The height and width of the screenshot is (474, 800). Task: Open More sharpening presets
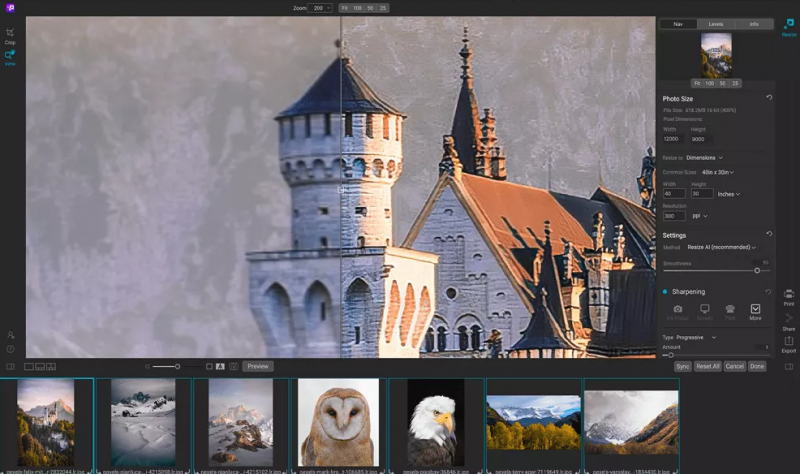click(x=755, y=311)
